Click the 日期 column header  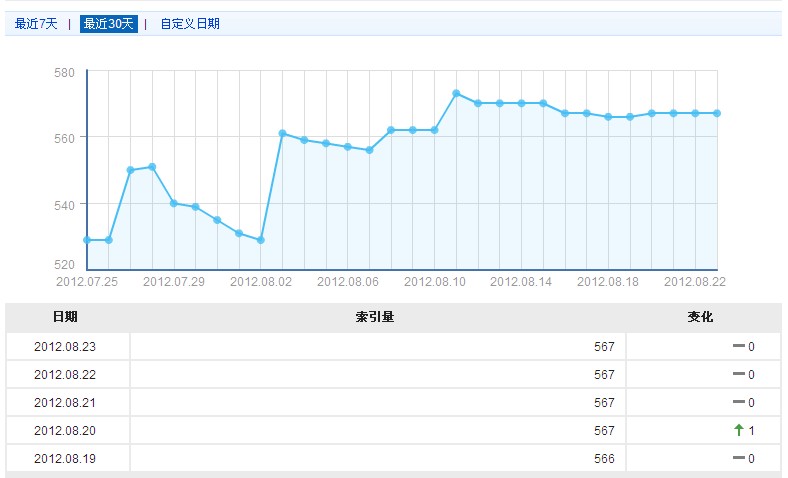pyautogui.click(x=66, y=317)
